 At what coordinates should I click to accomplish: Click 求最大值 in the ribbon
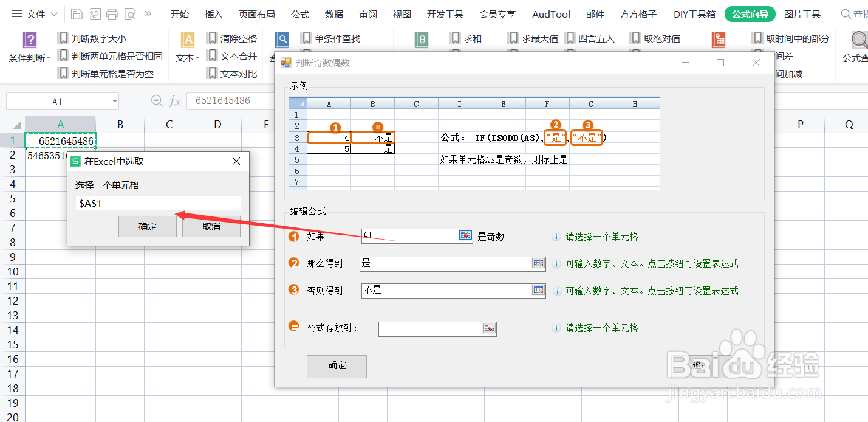pyautogui.click(x=533, y=38)
